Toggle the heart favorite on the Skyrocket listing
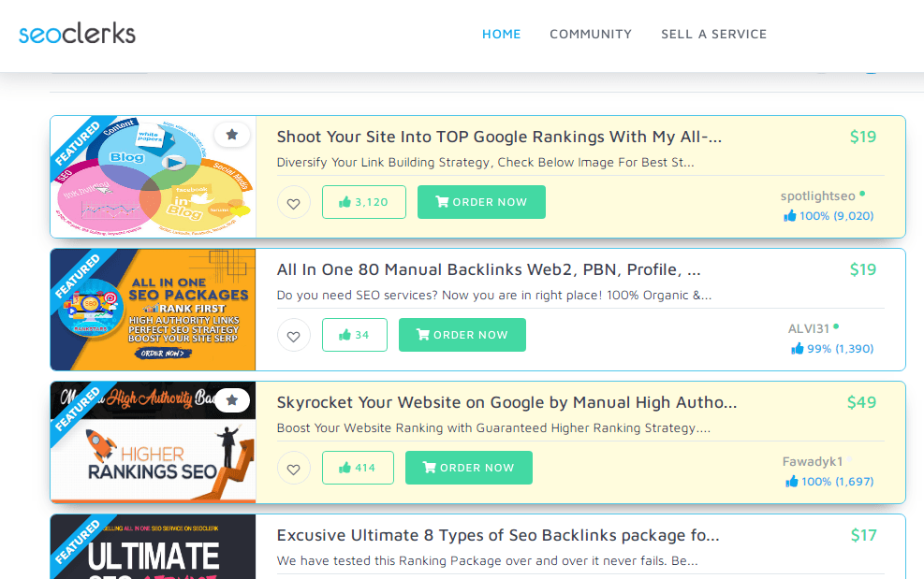Image resolution: width=924 pixels, height=579 pixels. [x=293, y=468]
